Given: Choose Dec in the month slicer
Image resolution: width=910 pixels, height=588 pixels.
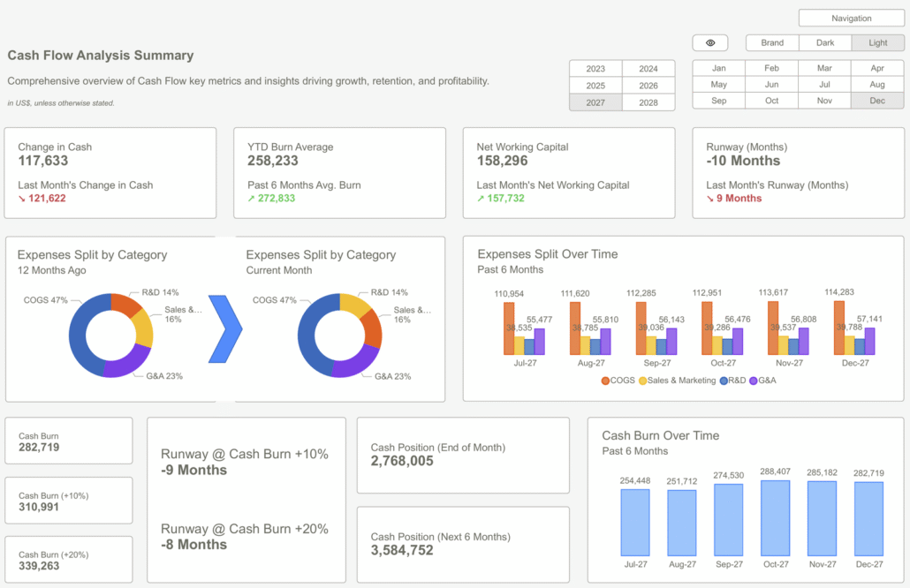Looking at the screenshot, I should coord(877,101).
